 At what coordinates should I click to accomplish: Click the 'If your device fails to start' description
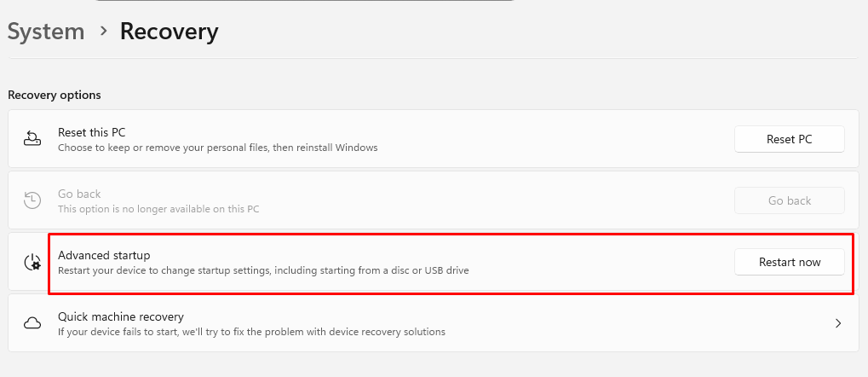251,332
